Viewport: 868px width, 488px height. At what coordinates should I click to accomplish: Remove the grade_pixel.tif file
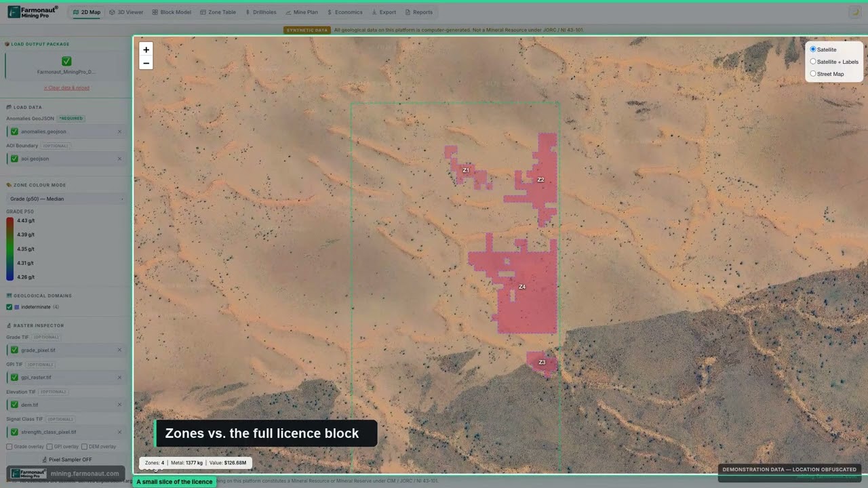[x=120, y=350]
